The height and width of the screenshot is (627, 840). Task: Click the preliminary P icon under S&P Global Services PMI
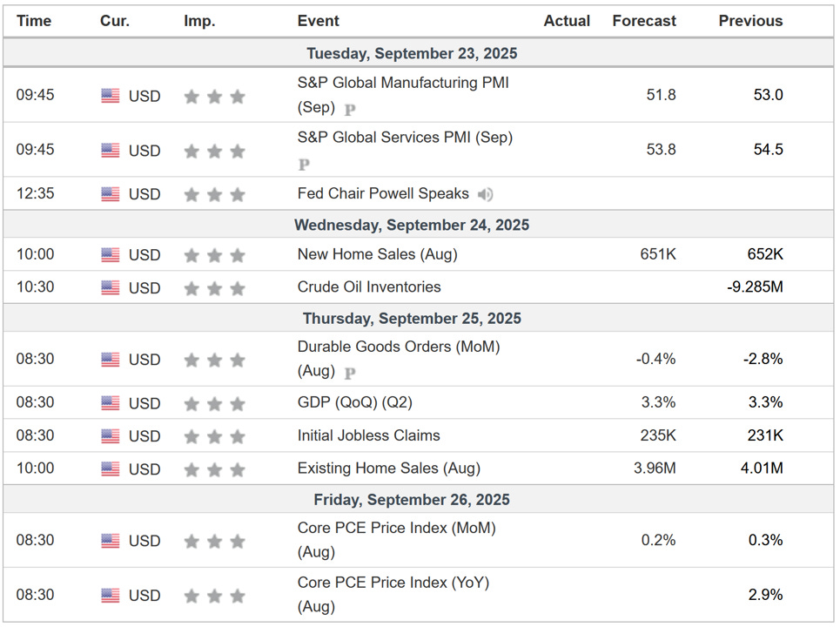point(304,165)
